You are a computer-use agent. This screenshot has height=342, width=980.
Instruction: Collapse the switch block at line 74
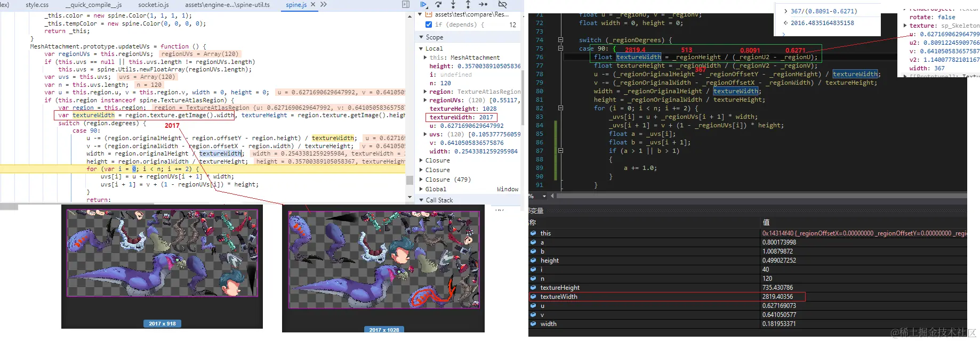coord(560,40)
